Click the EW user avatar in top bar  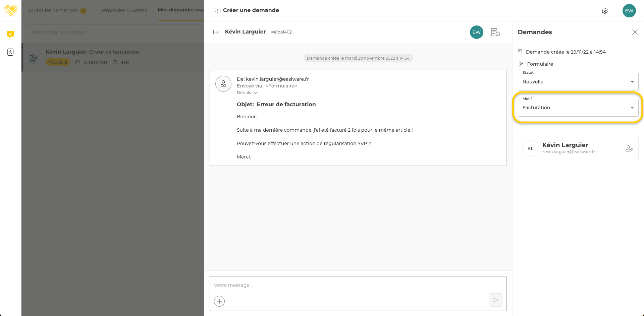[629, 11]
